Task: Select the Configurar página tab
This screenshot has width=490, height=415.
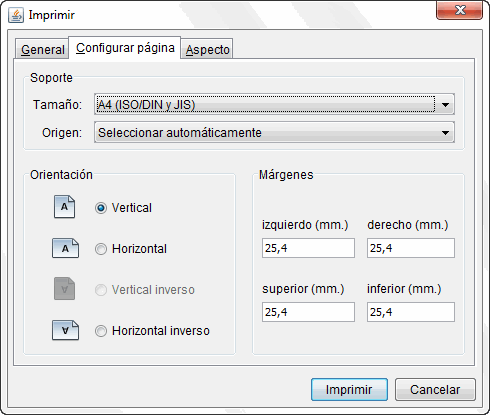Action: click(x=125, y=48)
